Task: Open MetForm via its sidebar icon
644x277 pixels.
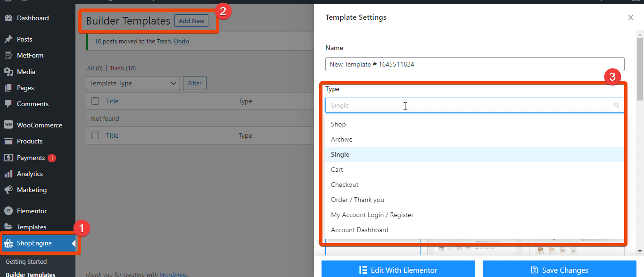Action: point(8,55)
